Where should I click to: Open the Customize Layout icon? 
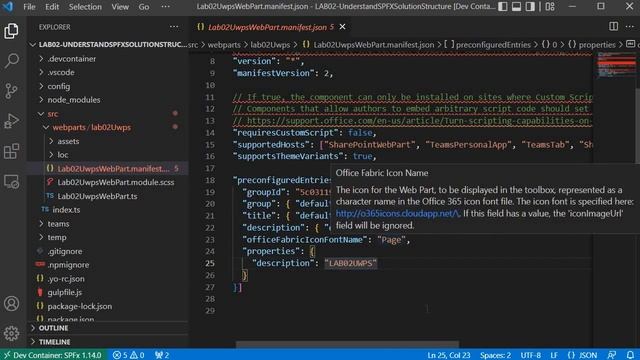(550, 7)
